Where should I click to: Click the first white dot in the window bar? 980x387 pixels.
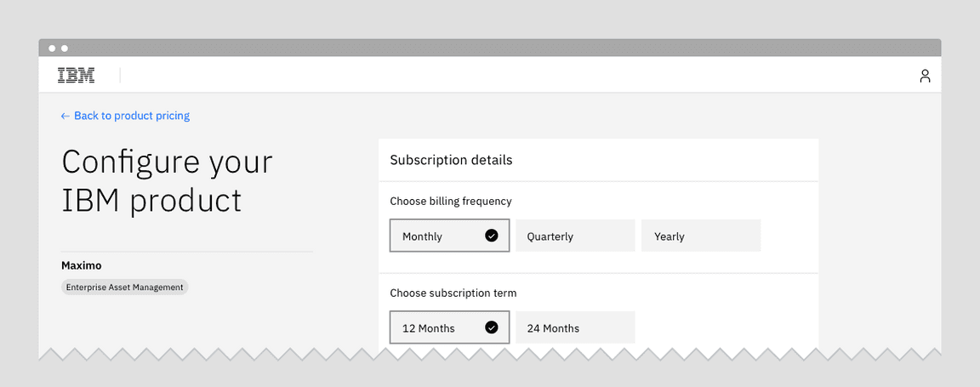point(52,48)
